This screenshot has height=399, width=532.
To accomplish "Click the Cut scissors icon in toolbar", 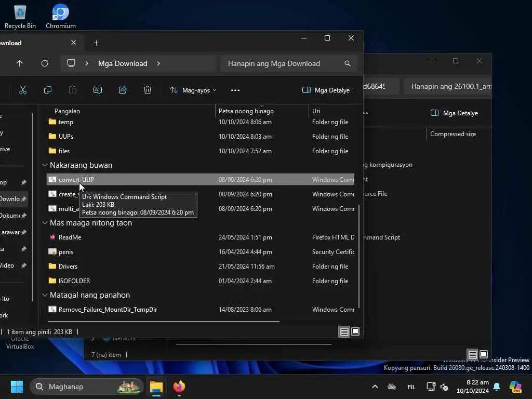I will pyautogui.click(x=23, y=90).
